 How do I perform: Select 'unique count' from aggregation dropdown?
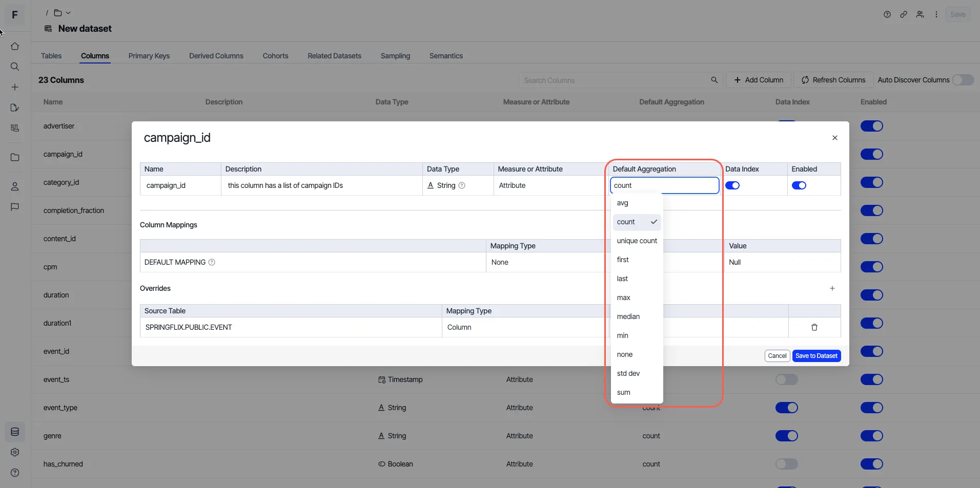[637, 241]
